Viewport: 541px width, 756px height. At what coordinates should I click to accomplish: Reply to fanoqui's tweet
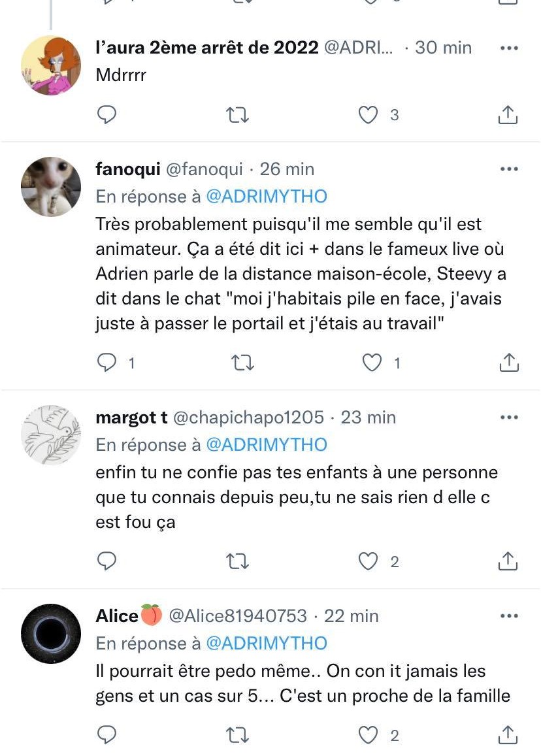[x=107, y=363]
